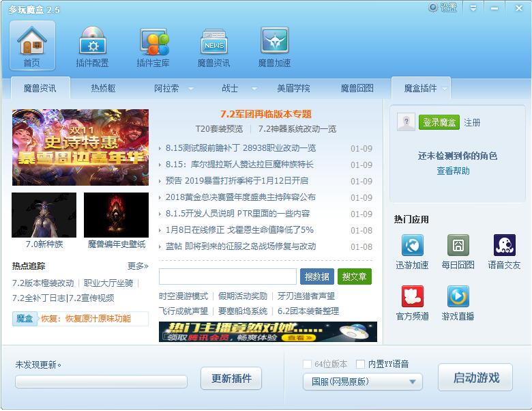
Task: Open the 魔兽资讯 NEWS toolbar icon
Action: point(213,46)
